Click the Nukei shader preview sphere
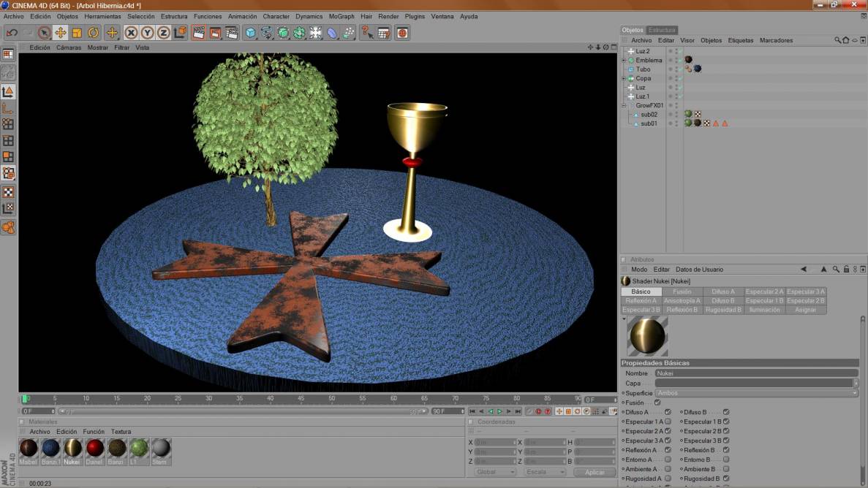 coord(647,336)
